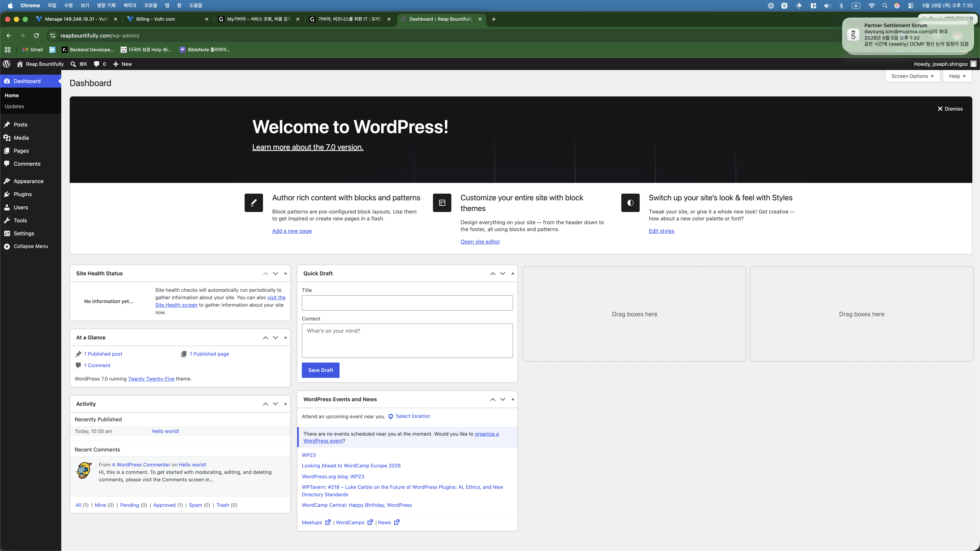The width and height of the screenshot is (980, 551).
Task: Switch to Billing - Vultr.com tab
Action: (x=167, y=19)
